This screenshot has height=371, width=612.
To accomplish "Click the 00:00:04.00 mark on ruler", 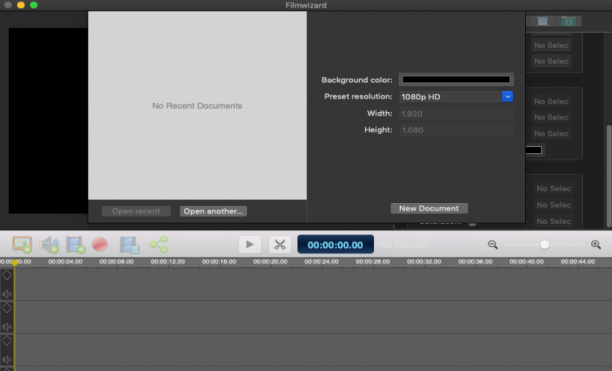I will 65,261.
